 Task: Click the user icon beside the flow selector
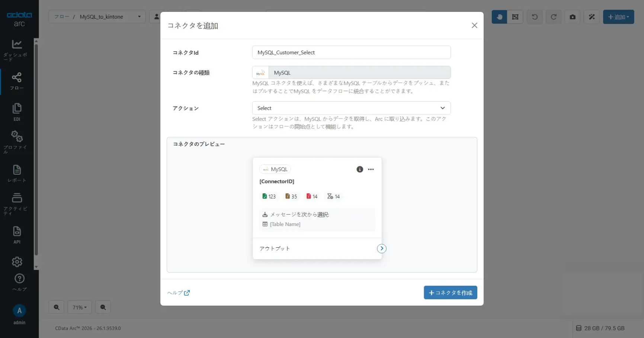156,17
